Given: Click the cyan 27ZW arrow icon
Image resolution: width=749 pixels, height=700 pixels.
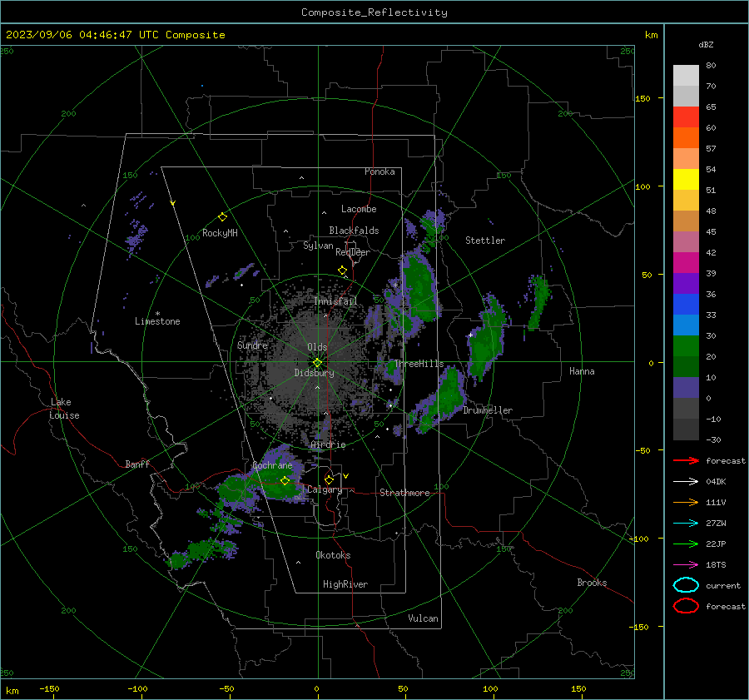Looking at the screenshot, I should click(686, 523).
